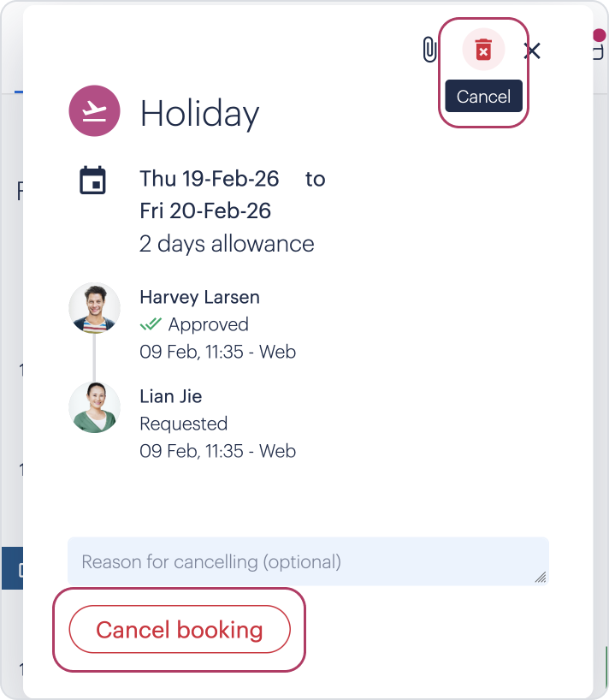This screenshot has width=609, height=700.
Task: Focus the Reason for cancelling field
Action: (299, 562)
